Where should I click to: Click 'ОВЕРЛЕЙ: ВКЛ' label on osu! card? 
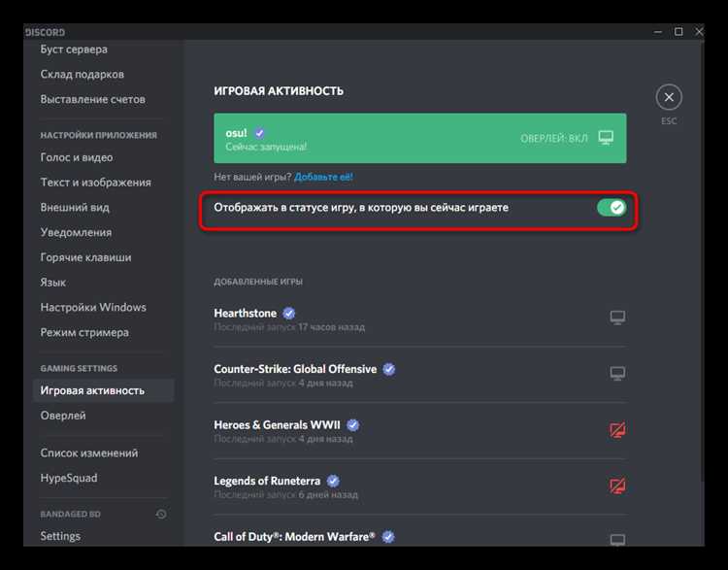click(x=554, y=139)
